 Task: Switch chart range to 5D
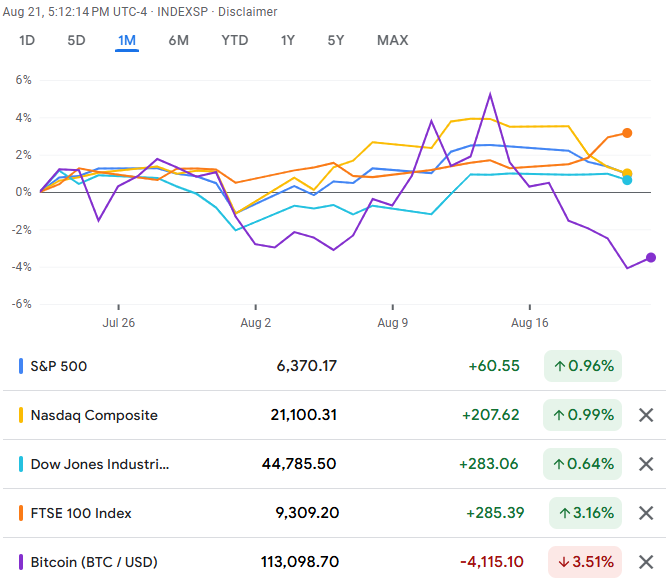[x=76, y=40]
